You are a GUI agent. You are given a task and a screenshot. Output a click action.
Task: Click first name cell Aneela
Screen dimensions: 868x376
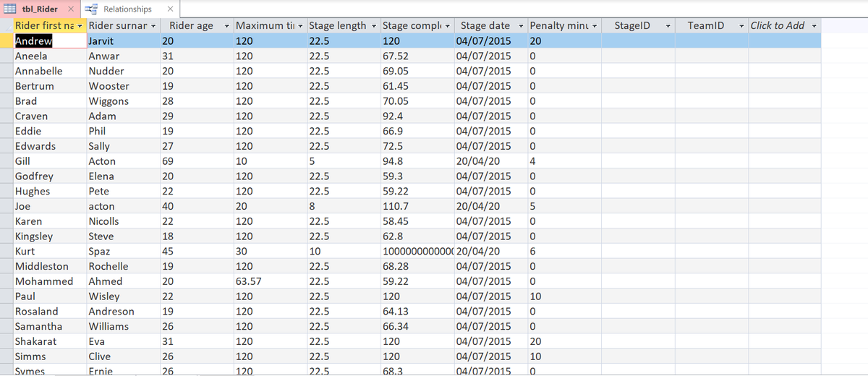pos(49,56)
